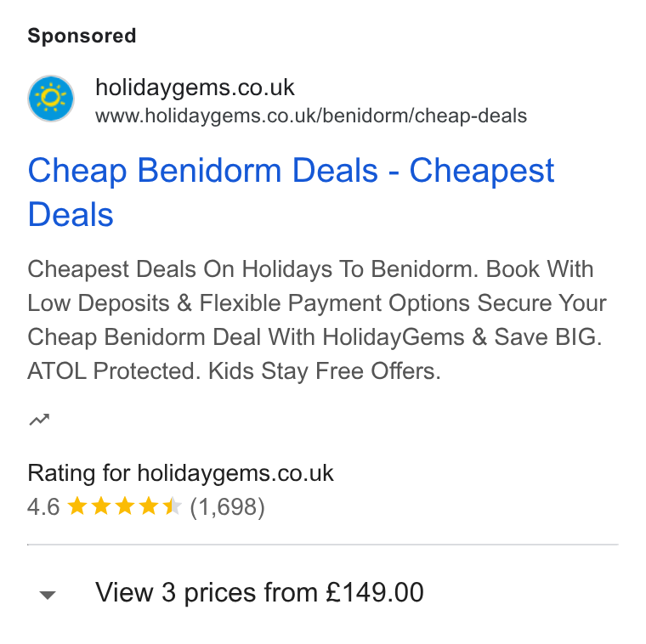Click the half-filled fifth star
646x644 pixels.
pyautogui.click(x=173, y=506)
